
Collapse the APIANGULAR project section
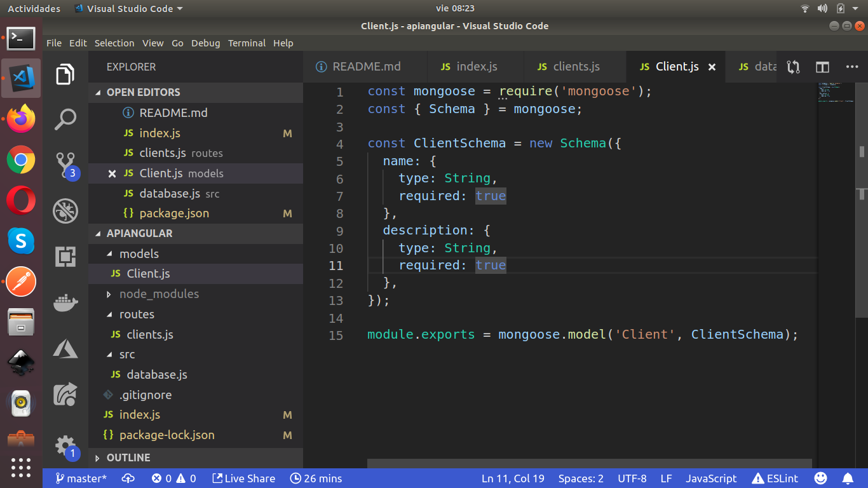(196, 233)
